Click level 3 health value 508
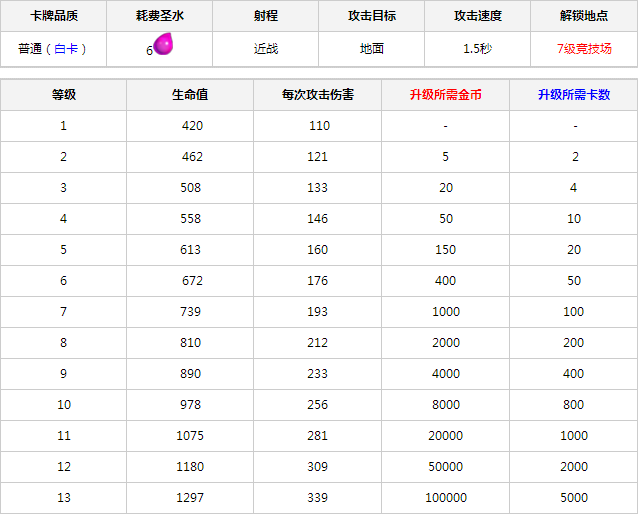This screenshot has width=638, height=514. [x=190, y=188]
